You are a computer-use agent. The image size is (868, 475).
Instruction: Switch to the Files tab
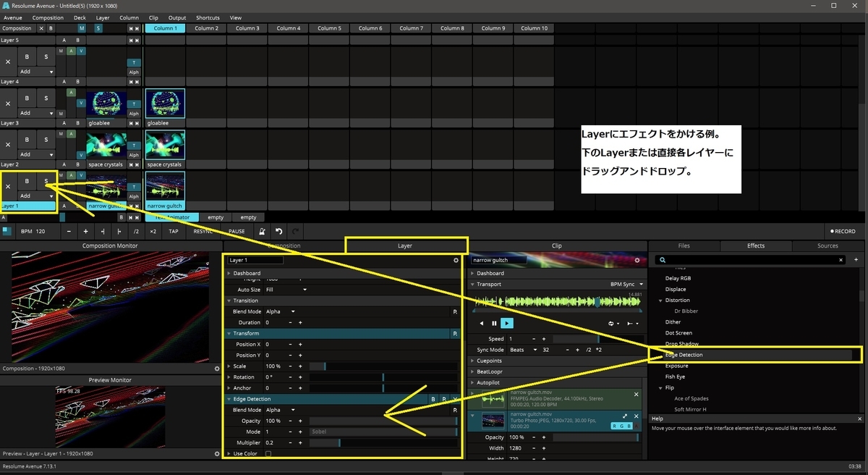(x=684, y=245)
